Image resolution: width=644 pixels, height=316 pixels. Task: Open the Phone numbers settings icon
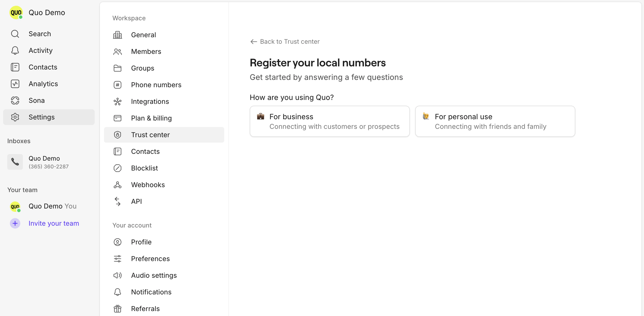tap(118, 85)
